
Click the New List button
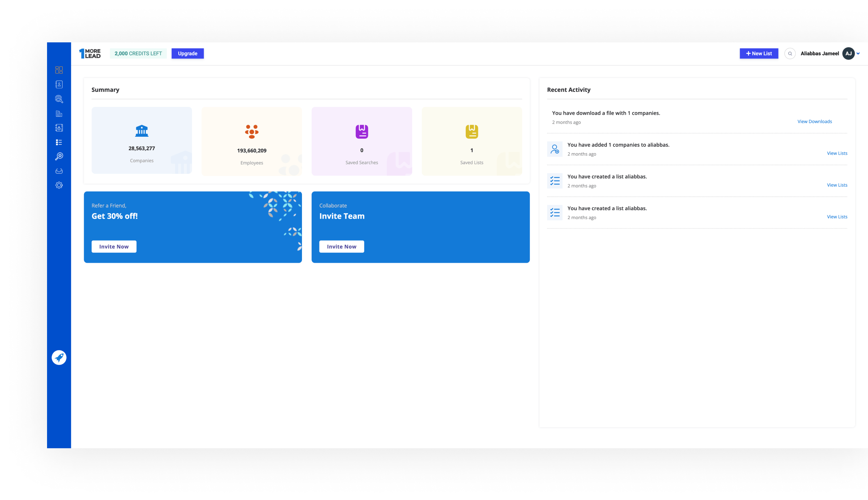pos(759,54)
